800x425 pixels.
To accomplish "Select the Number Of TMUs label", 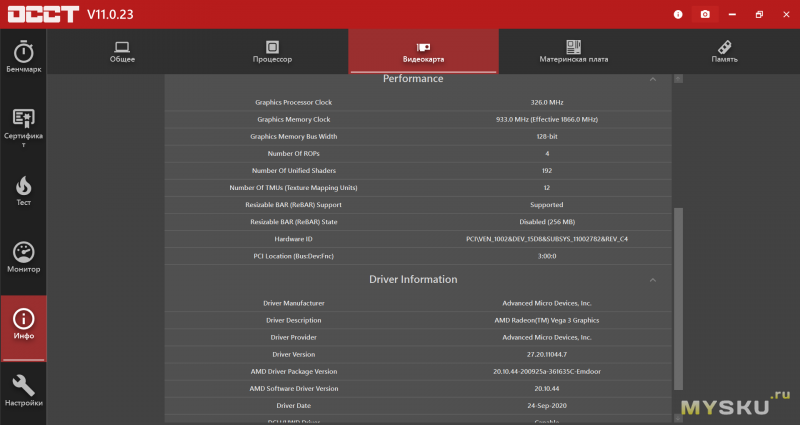I will tap(293, 188).
